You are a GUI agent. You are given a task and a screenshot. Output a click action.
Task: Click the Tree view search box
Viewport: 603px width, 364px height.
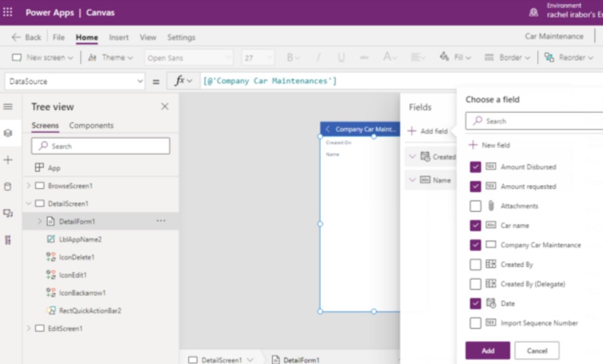click(100, 146)
